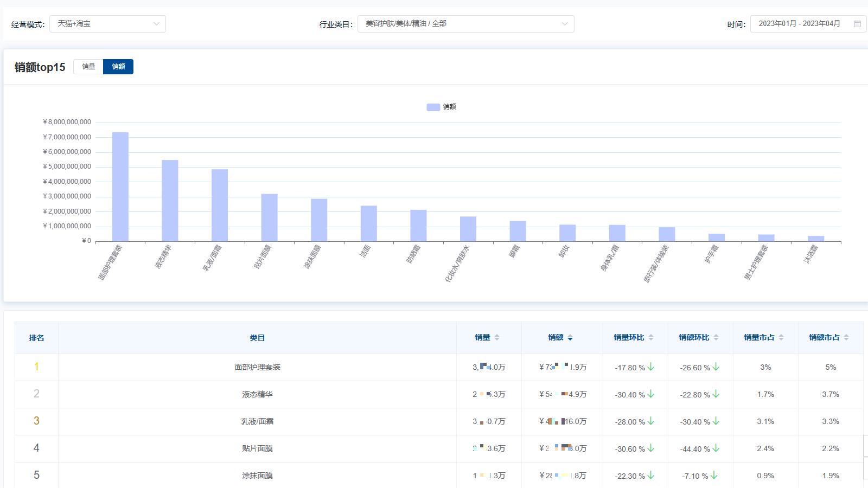Viewport: 868px width, 488px height.
Task: Open the 液态精华 category in the table
Action: coord(257,394)
